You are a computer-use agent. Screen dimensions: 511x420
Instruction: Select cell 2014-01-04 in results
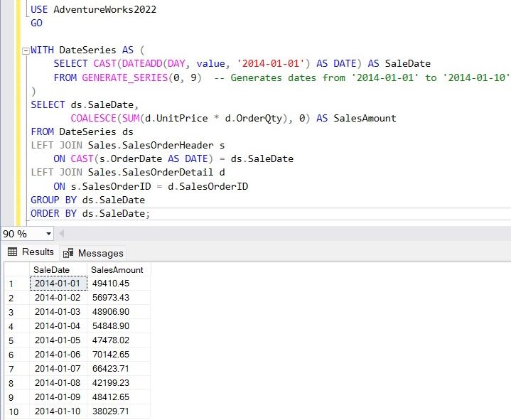point(58,325)
